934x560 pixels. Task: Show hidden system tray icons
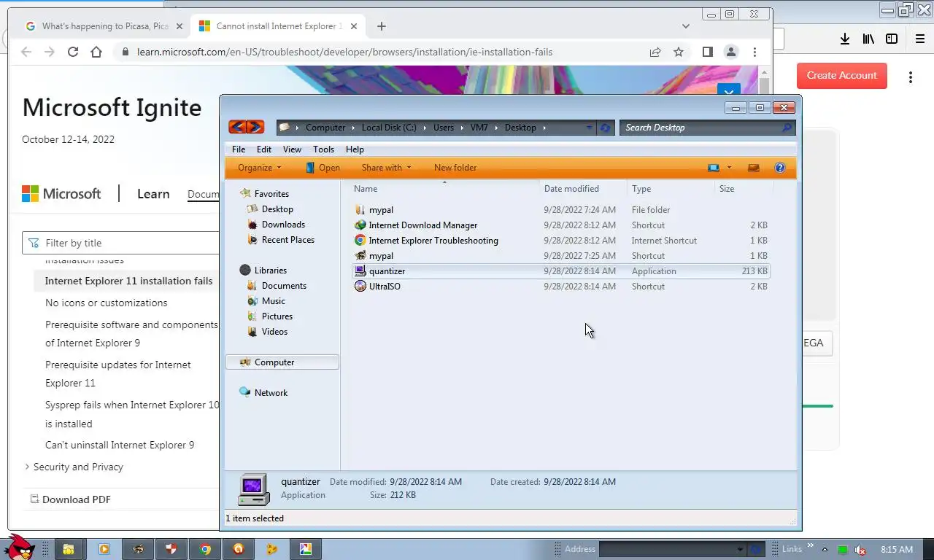click(x=825, y=550)
